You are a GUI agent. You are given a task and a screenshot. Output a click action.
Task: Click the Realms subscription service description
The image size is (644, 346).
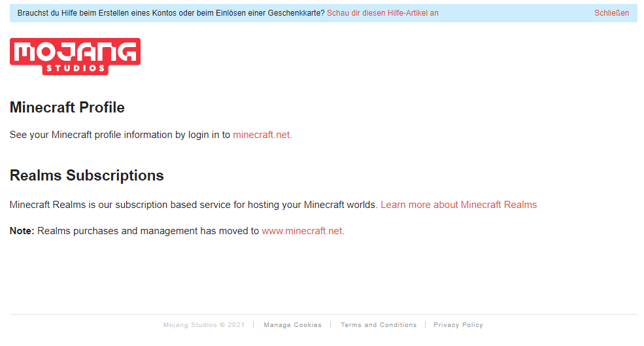[194, 205]
